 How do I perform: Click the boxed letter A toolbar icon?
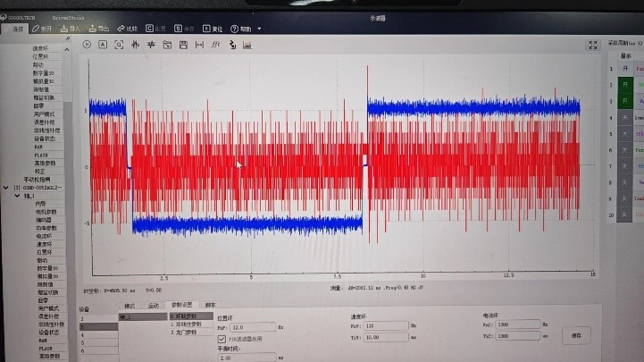103,44
